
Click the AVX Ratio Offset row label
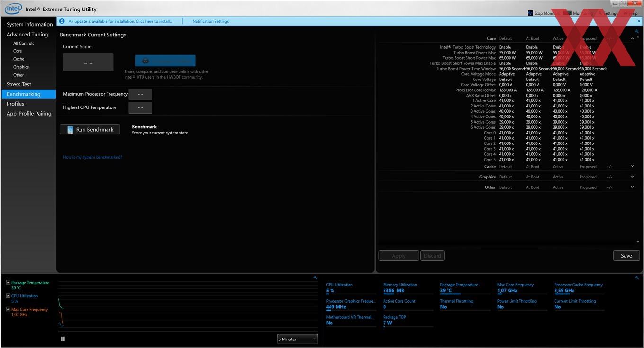481,95
